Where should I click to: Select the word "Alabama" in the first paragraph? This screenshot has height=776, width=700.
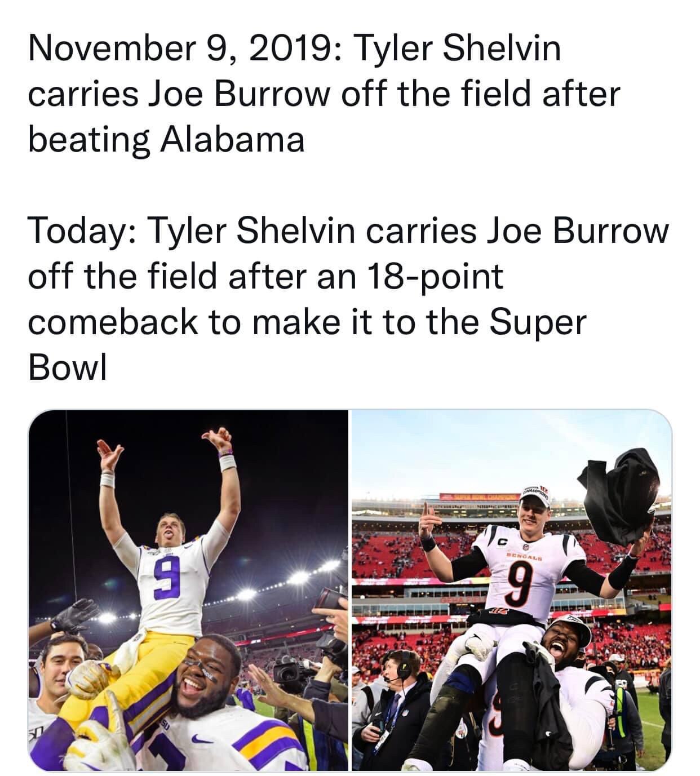click(233, 139)
